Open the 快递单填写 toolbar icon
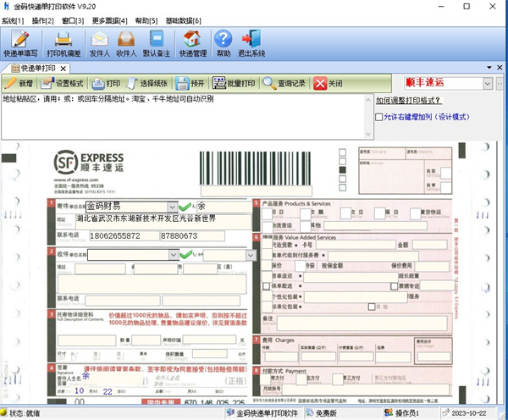This screenshot has height=420, width=508. [x=20, y=43]
